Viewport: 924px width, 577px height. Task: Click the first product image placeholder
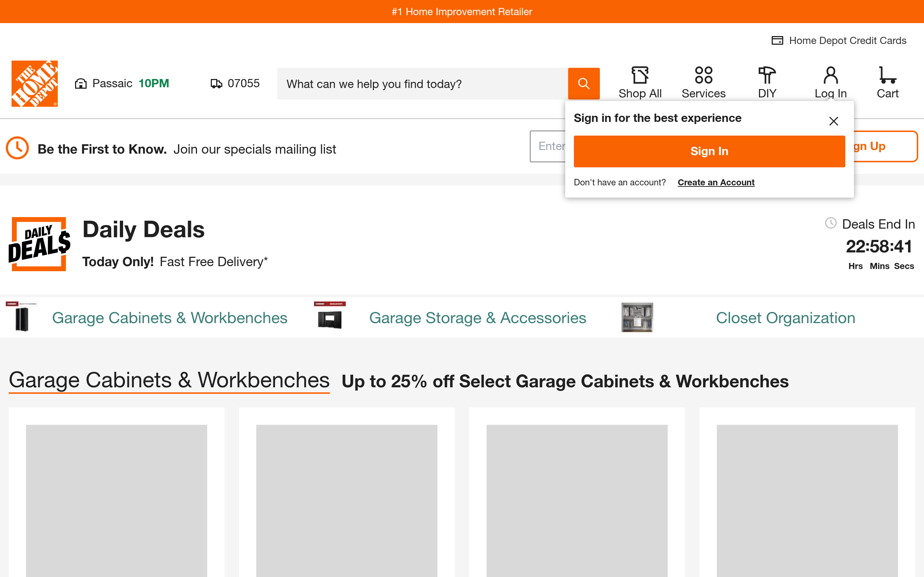(x=117, y=501)
